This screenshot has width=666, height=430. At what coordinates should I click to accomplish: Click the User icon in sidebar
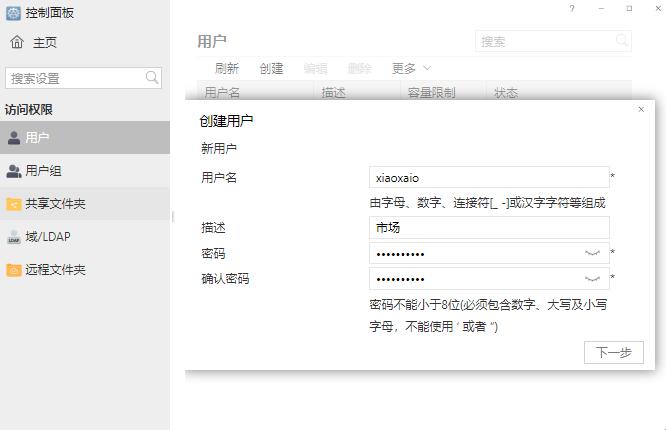14,138
